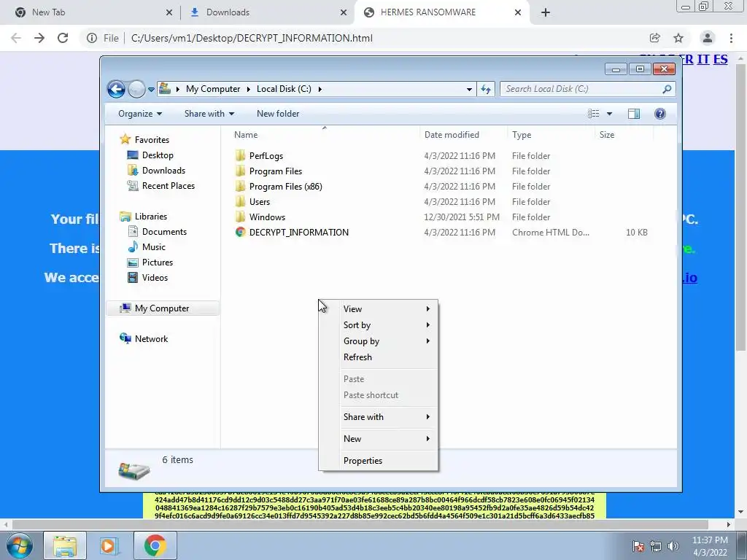The image size is (747, 560).
Task: Bookmark this page with the star icon
Action: pos(678,38)
